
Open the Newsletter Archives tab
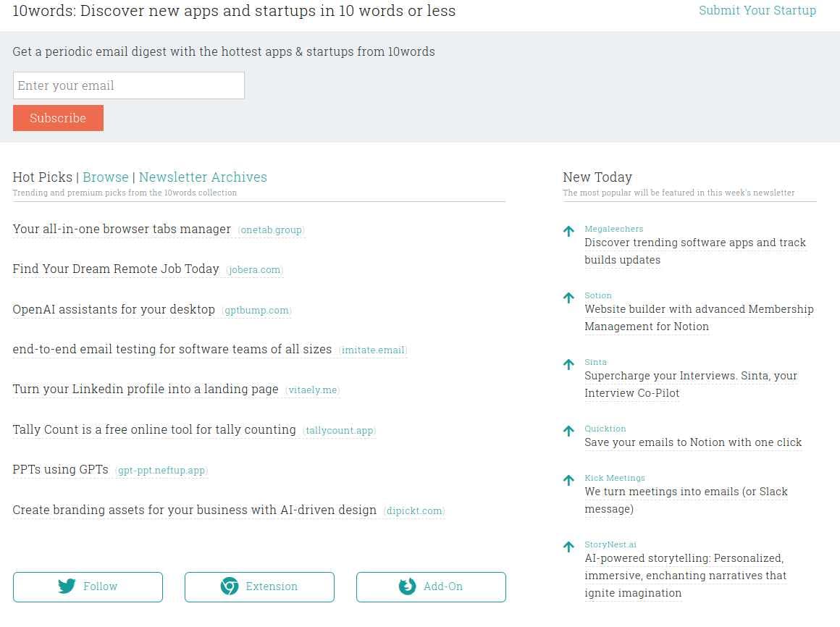pyautogui.click(x=203, y=177)
